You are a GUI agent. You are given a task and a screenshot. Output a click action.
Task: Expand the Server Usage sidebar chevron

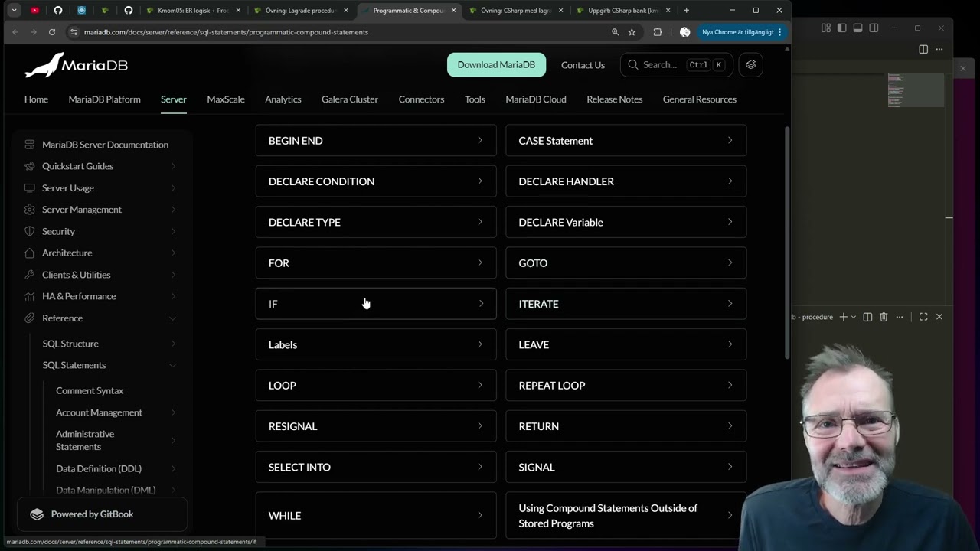172,187
